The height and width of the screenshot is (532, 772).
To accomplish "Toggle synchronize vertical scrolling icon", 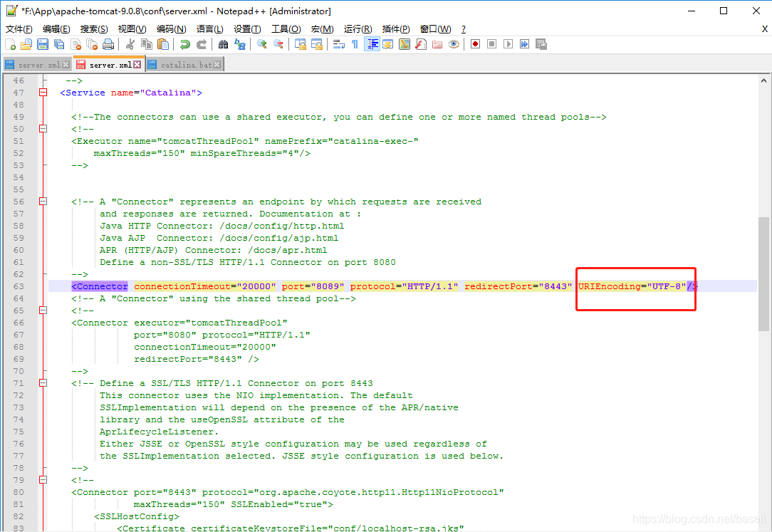I will coord(301,45).
